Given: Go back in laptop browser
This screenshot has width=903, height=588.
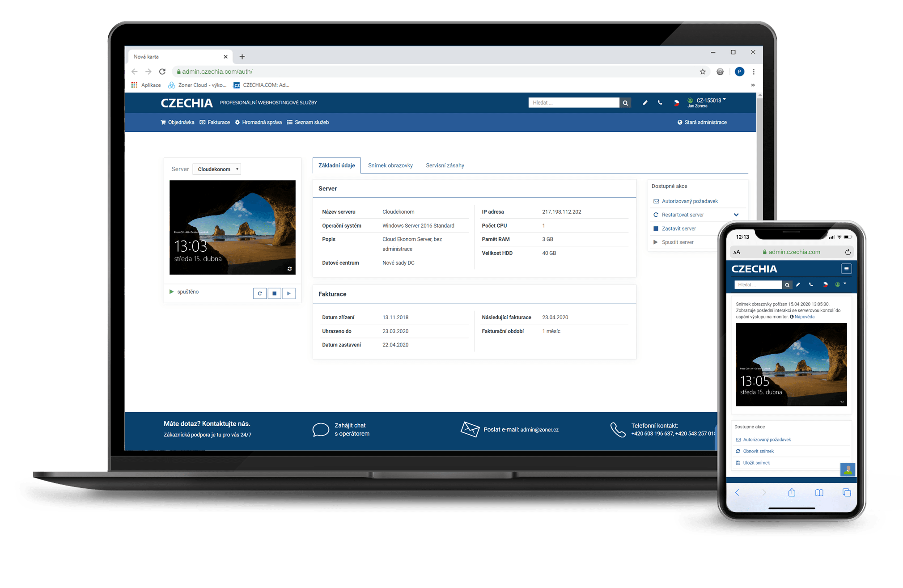Looking at the screenshot, I should coord(135,72).
